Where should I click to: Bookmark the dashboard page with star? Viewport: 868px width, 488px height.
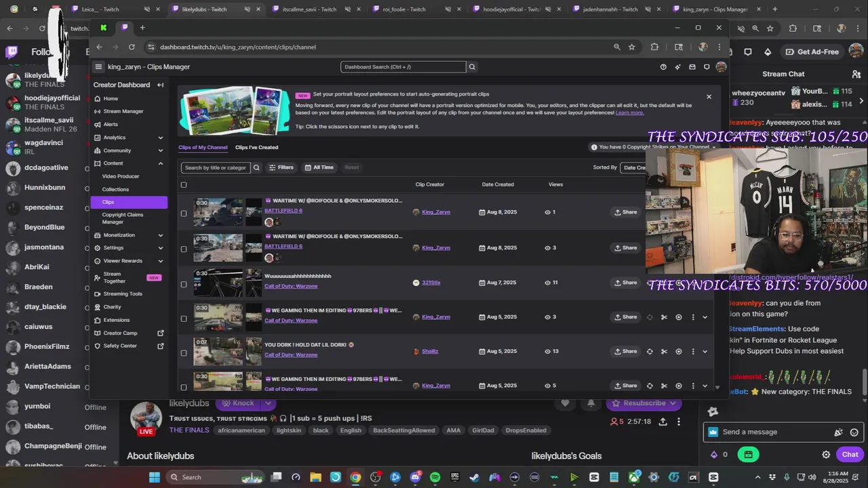(631, 47)
